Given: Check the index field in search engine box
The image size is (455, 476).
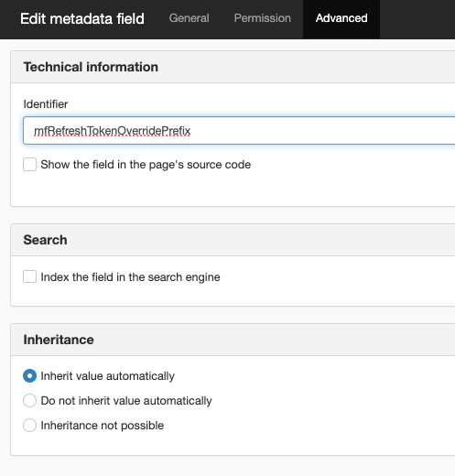Looking at the screenshot, I should (x=29, y=276).
